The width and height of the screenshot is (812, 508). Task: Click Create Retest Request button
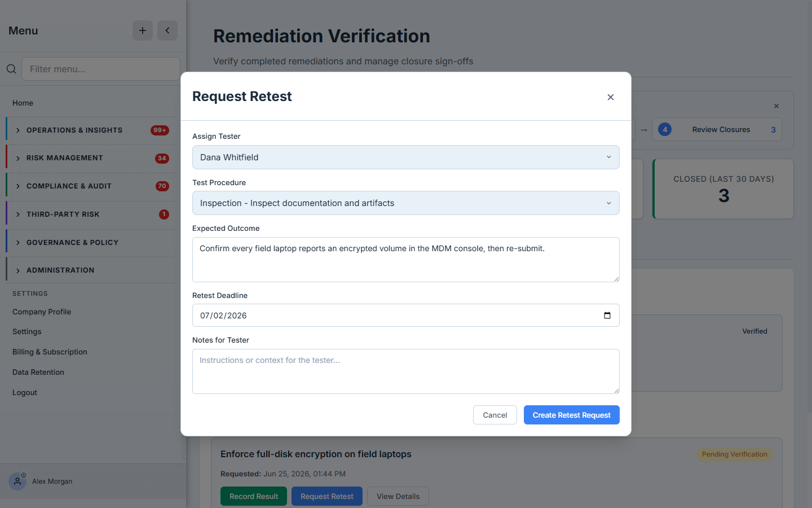[x=571, y=415]
